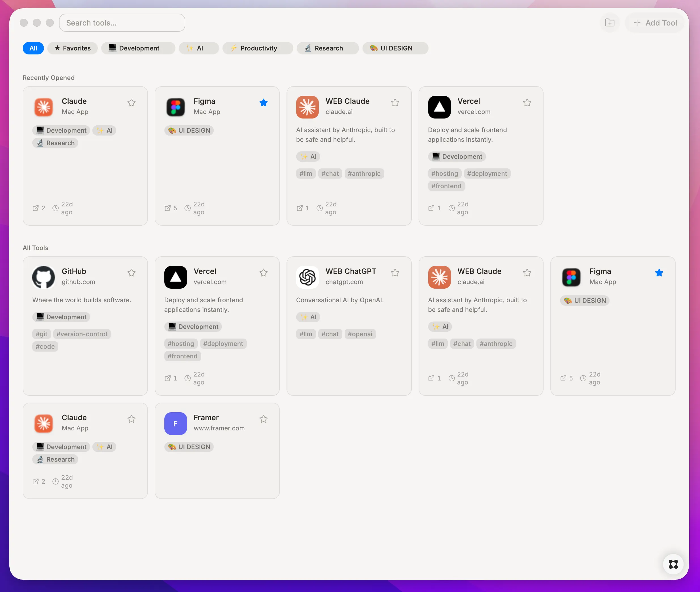This screenshot has width=700, height=592.
Task: Click the clock icon on the Recently Opened Vercel card
Action: point(452,208)
